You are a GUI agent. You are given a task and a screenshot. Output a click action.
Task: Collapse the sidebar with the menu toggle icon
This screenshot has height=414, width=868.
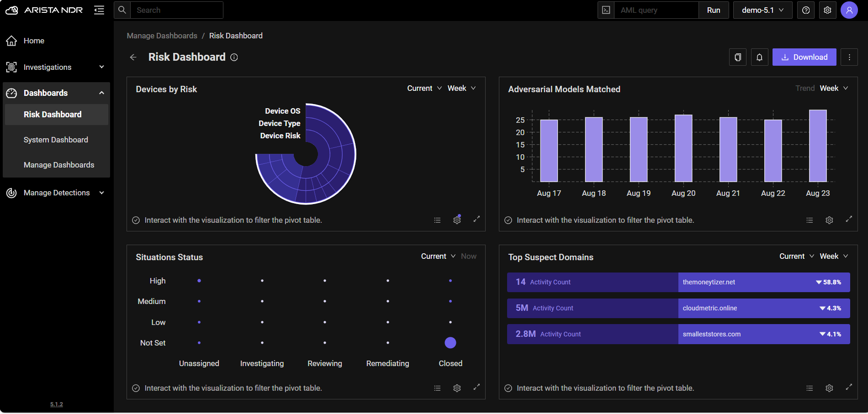(99, 10)
